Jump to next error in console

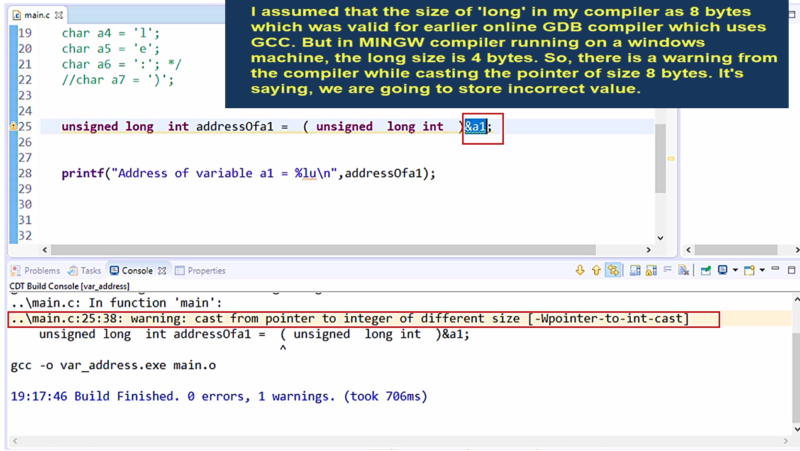point(580,270)
